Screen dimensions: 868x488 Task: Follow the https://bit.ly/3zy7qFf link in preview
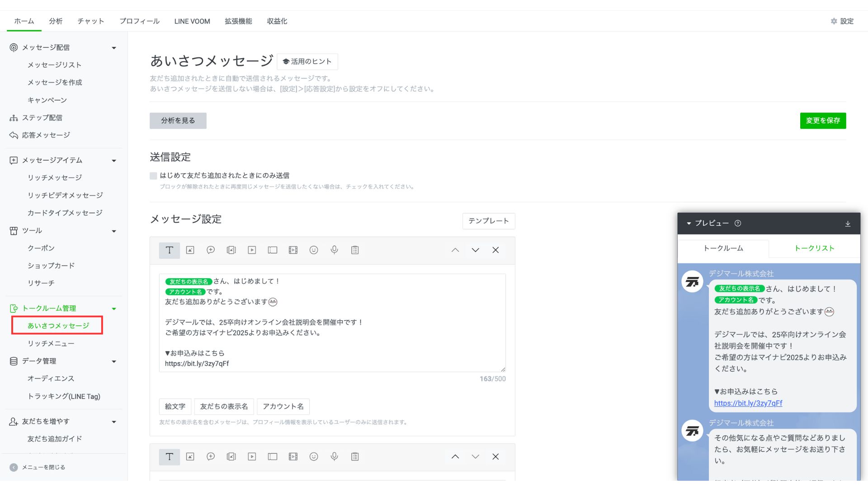pyautogui.click(x=748, y=404)
